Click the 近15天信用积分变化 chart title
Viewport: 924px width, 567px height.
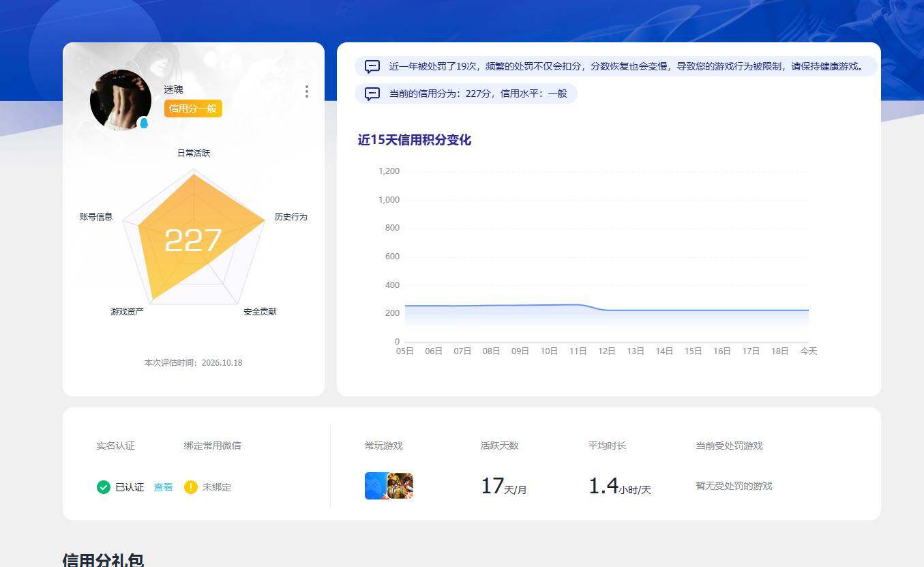coord(415,140)
